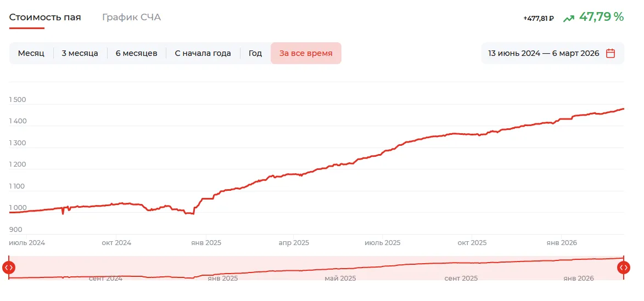Set the period to 6 месяцев

tap(136, 53)
